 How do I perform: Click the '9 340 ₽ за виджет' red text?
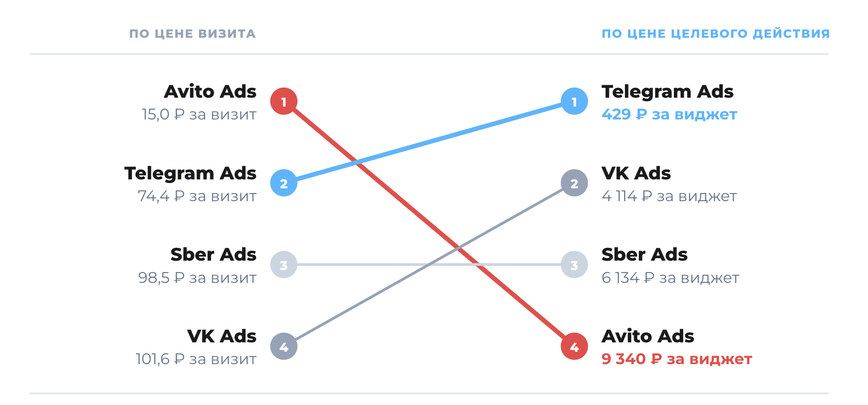point(677,359)
